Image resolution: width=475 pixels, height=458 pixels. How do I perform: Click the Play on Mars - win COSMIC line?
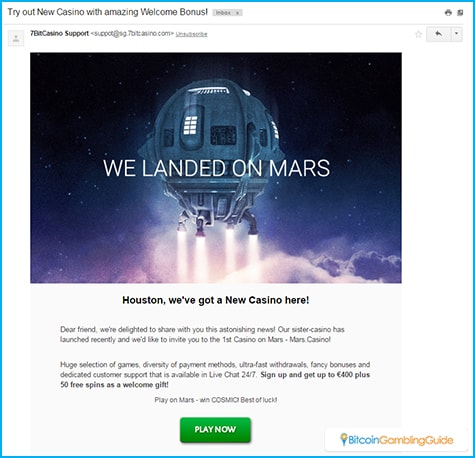tap(216, 400)
